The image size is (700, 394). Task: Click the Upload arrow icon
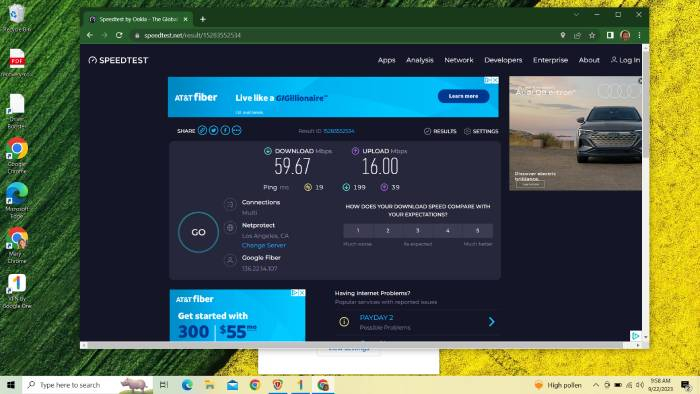pyautogui.click(x=355, y=151)
